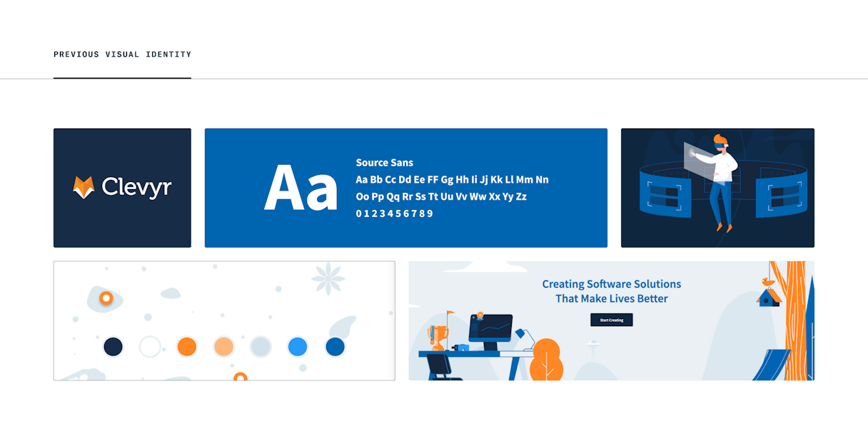Click the Aa Bb Cc alphabet line
This screenshot has width=868, height=434.
pos(453,180)
